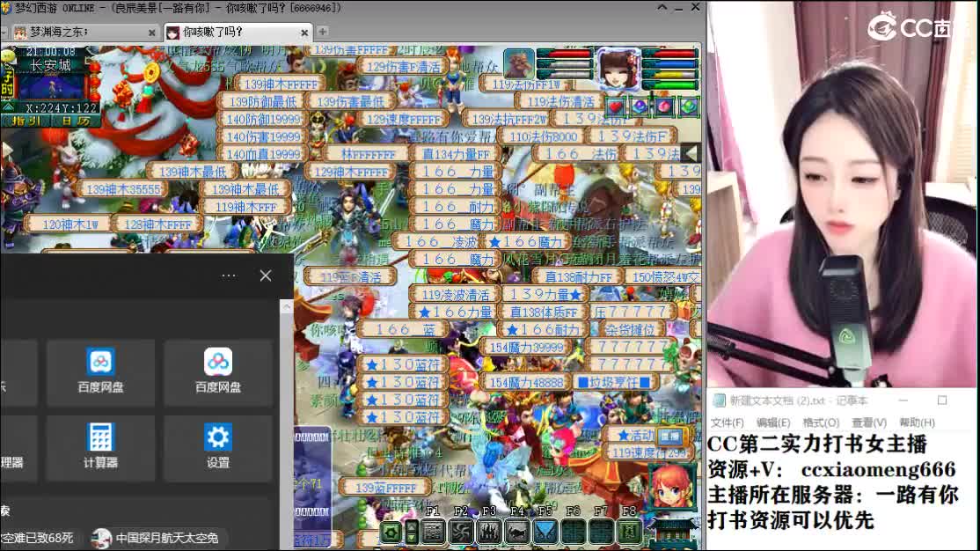Open the first 百度网盘 tile

point(100,372)
